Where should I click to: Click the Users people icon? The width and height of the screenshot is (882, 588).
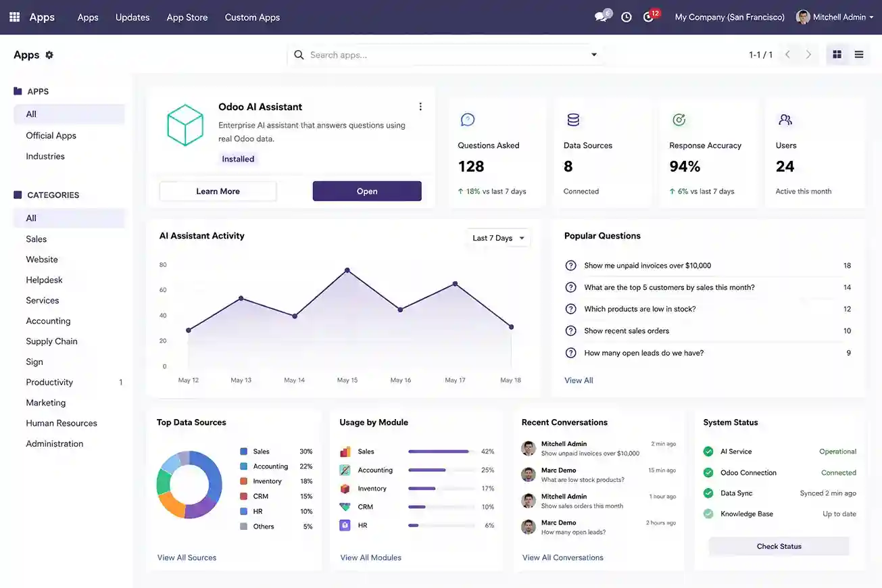(x=785, y=120)
